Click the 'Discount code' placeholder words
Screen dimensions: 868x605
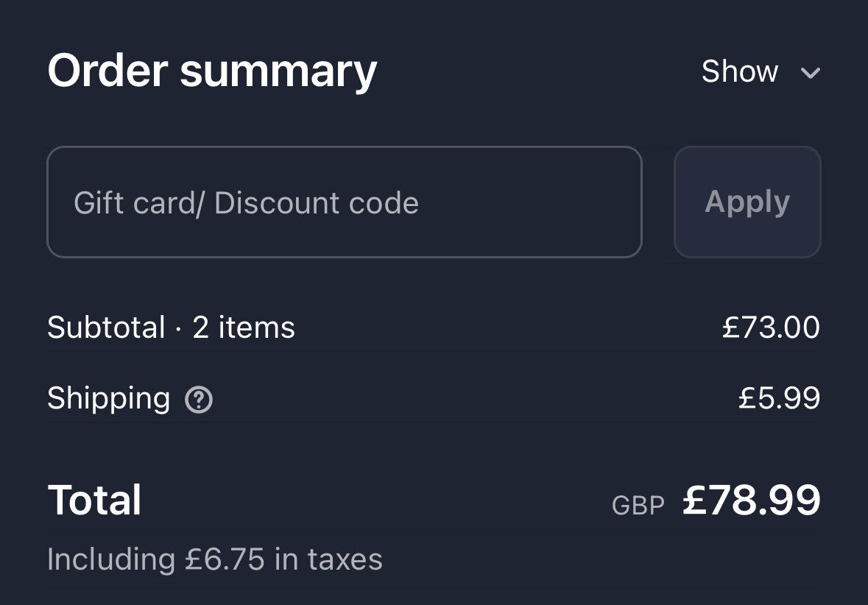pyautogui.click(x=317, y=203)
